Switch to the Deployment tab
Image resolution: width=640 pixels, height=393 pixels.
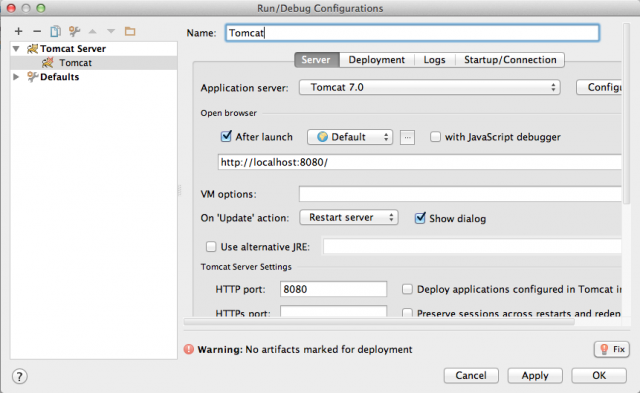coord(376,60)
